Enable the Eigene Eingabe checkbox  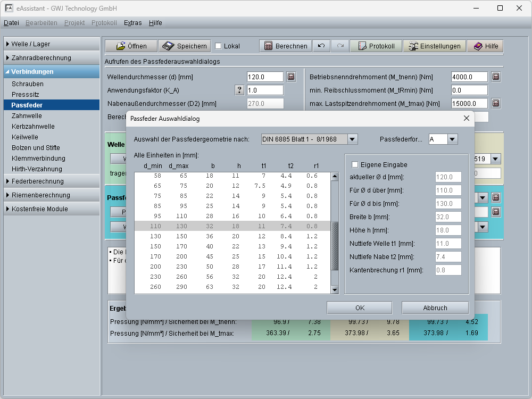(355, 165)
